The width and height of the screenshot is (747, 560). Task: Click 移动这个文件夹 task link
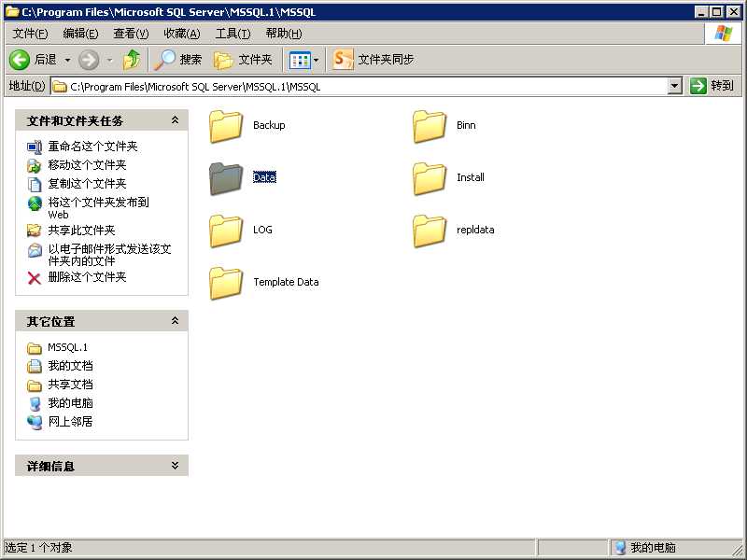[87, 165]
